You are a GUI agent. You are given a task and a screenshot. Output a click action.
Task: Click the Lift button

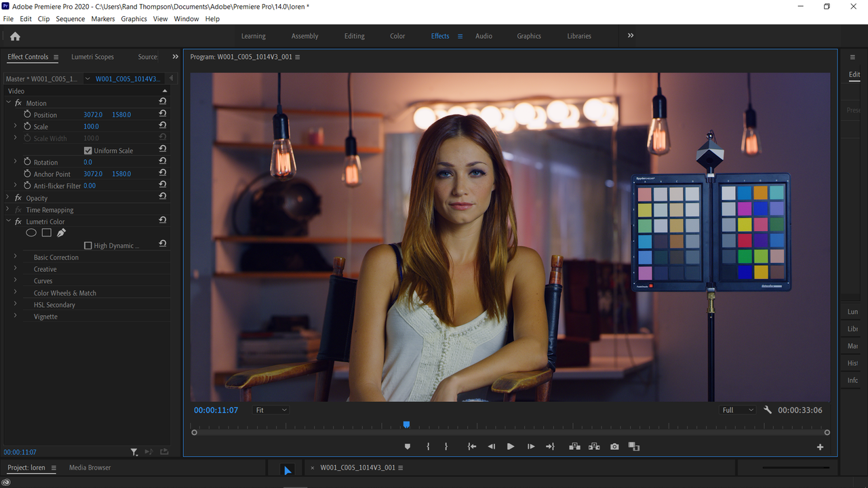click(x=574, y=447)
